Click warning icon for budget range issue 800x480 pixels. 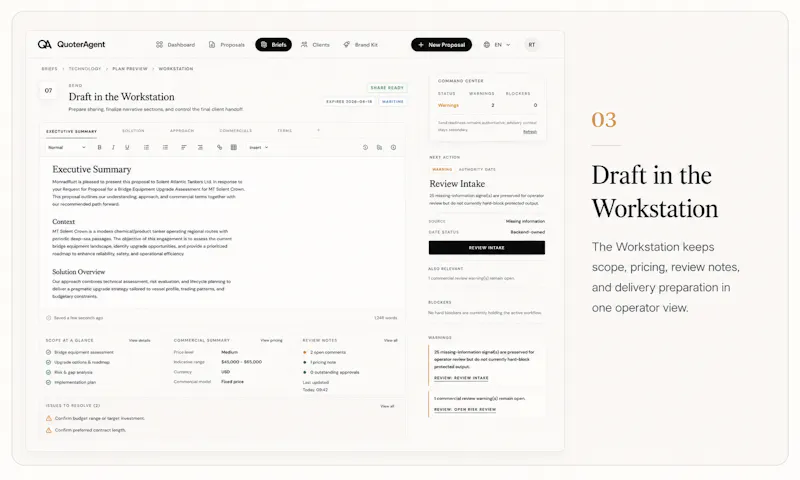(49, 418)
